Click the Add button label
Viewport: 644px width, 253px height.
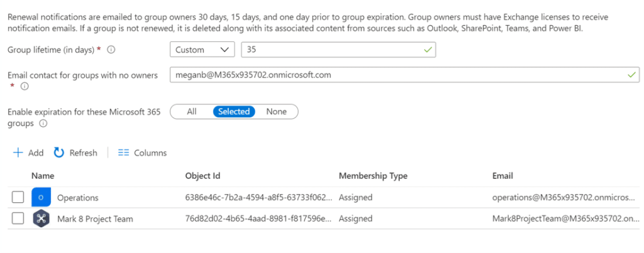[x=36, y=153]
